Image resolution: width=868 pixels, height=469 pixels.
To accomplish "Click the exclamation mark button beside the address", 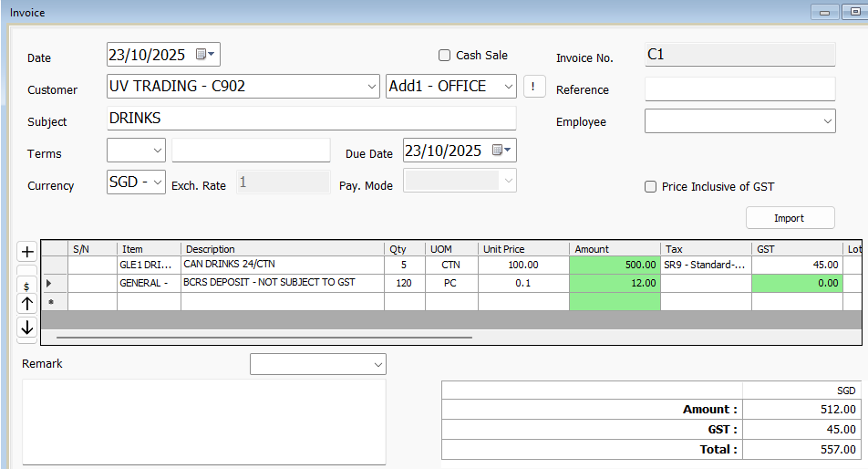I will coord(534,87).
